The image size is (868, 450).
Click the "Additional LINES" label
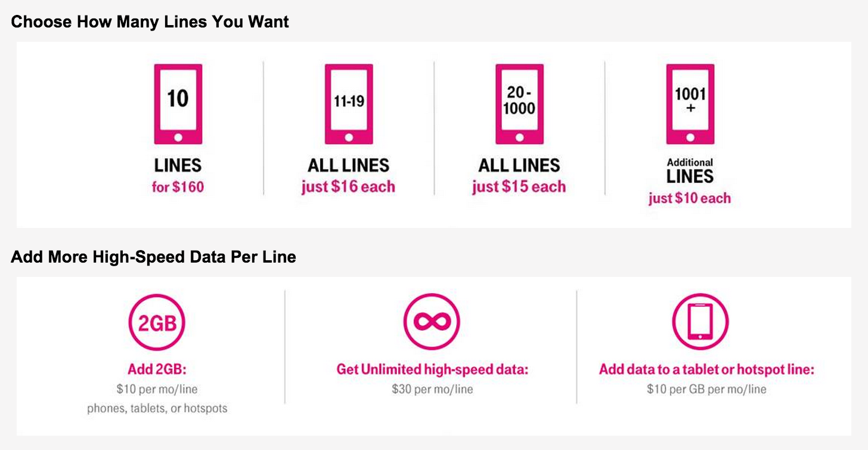pos(690,171)
